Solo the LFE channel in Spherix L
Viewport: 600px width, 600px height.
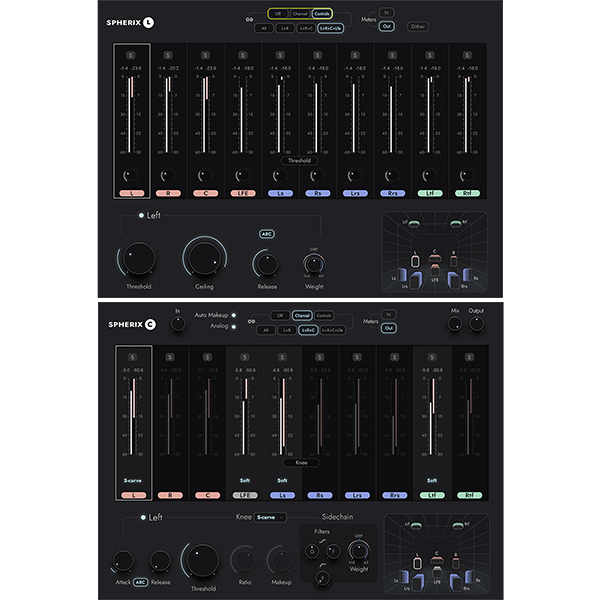coord(243,55)
